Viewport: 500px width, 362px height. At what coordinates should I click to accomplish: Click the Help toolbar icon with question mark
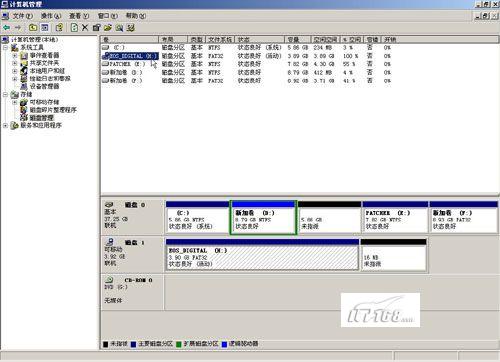coord(60,28)
